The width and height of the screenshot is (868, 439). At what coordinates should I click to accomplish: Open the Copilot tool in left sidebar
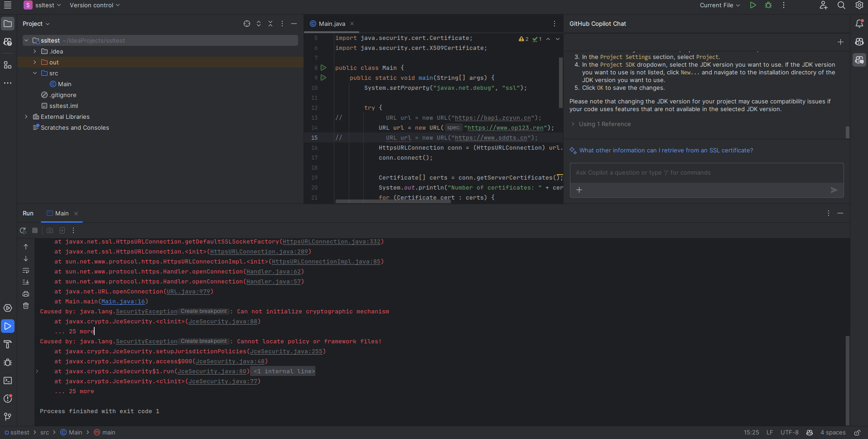pyautogui.click(x=8, y=42)
